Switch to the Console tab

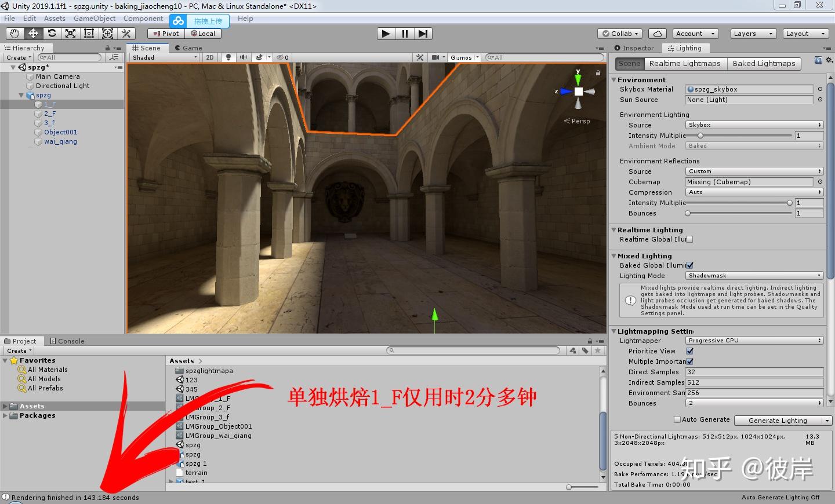point(67,341)
